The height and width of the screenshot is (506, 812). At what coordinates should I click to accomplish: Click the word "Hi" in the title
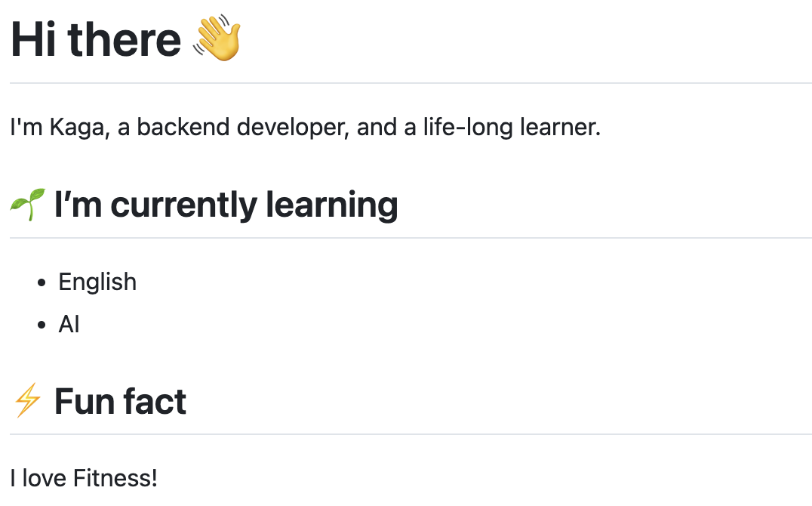(33, 39)
